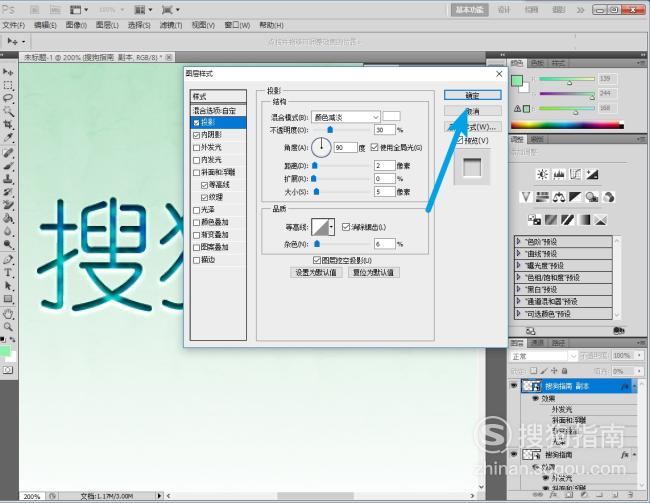The height and width of the screenshot is (503, 650).
Task: Select the Rectangular Marquee tool
Action: (x=8, y=85)
